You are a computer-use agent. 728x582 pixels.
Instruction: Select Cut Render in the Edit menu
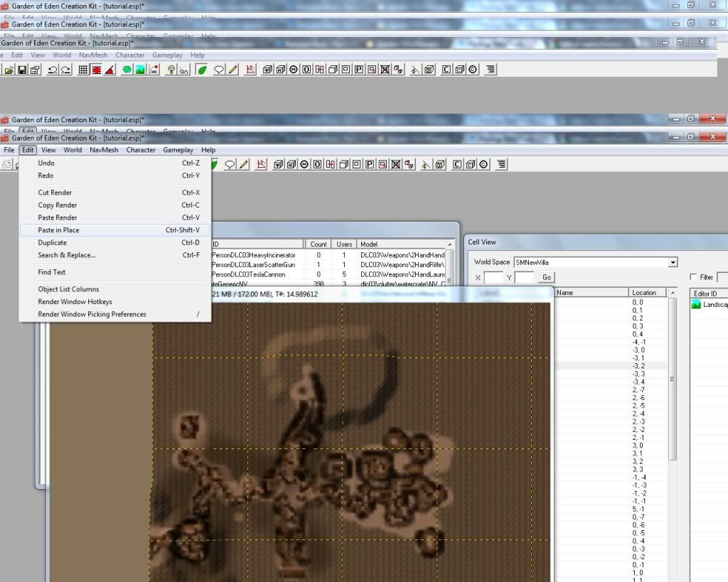[115, 192]
